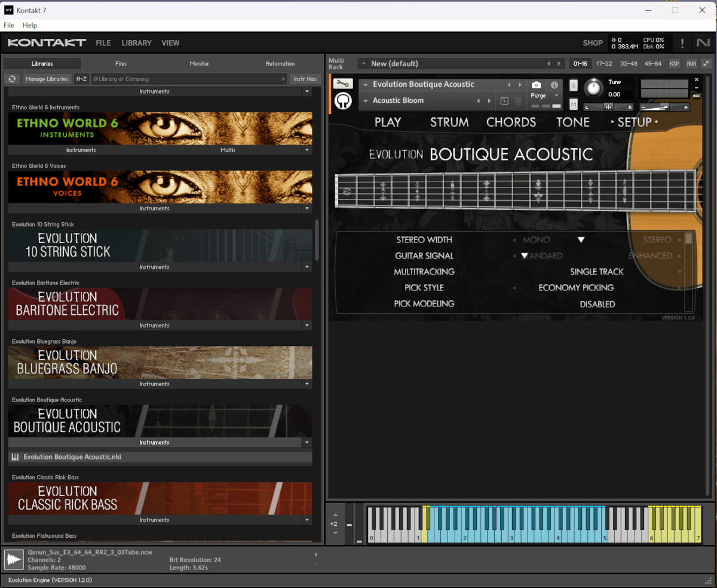Select previous Pick Style with left arrow
The width and height of the screenshot is (717, 588).
coord(514,288)
